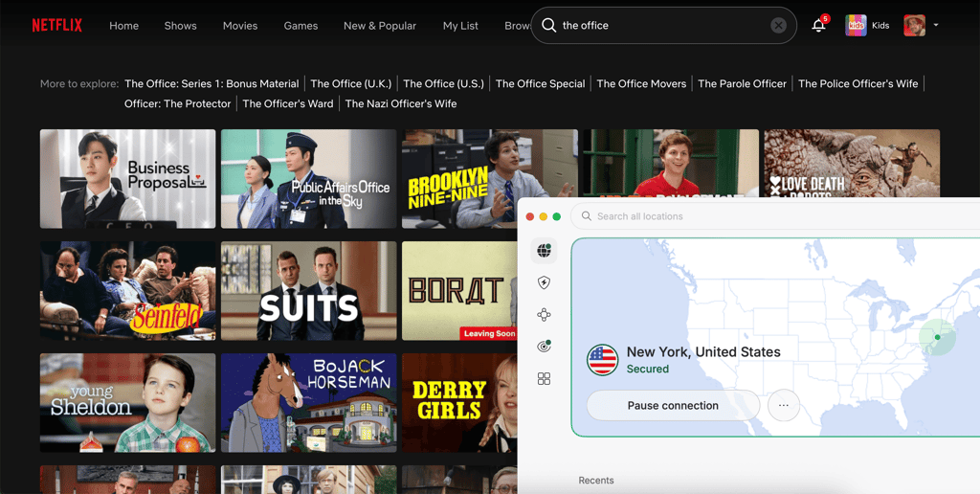Screen dimensions: 980x494
Task: Explore The Police Officer's Wife link
Action: (858, 83)
